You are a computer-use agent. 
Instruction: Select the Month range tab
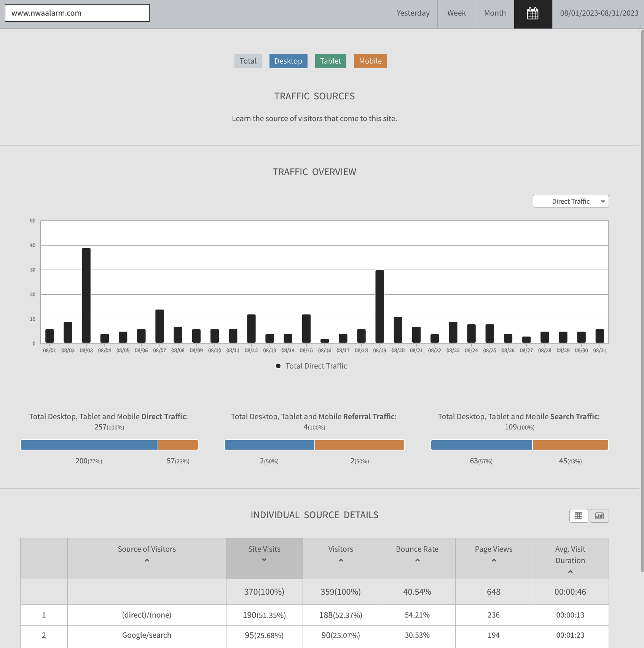[495, 14]
